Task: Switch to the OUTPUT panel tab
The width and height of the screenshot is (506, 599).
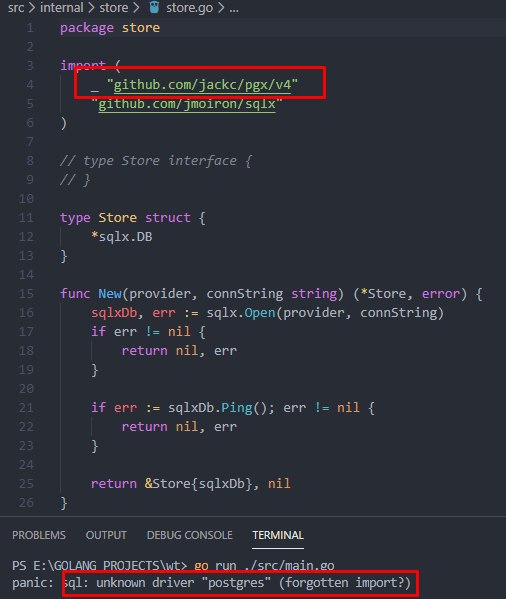Action: coord(106,535)
